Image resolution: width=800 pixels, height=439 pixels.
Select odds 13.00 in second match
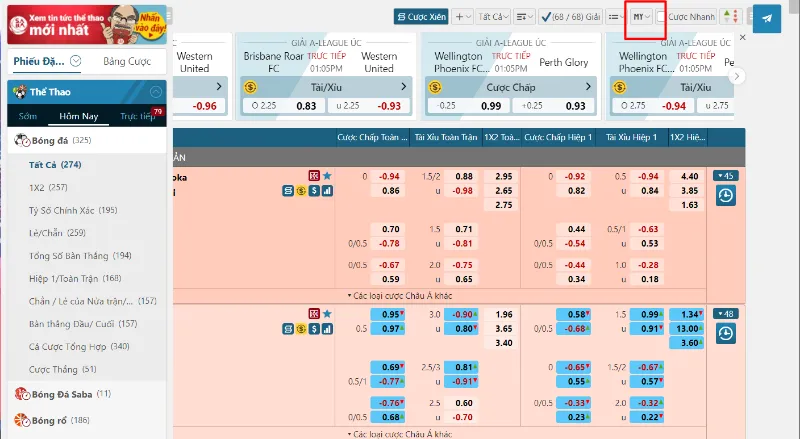(x=687, y=329)
